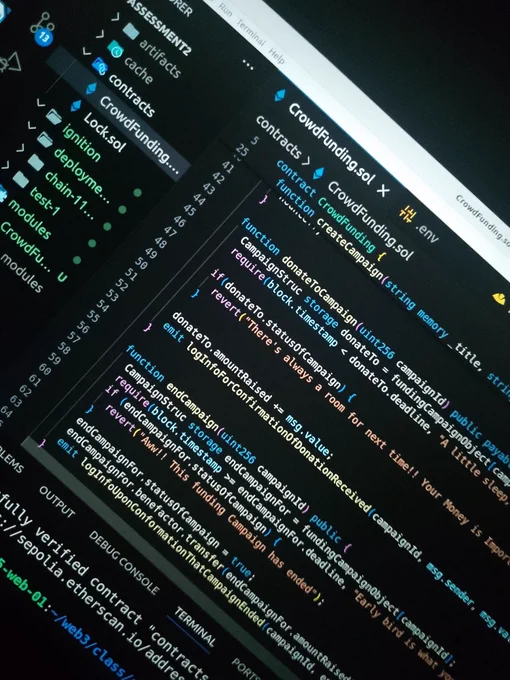
Task: Select the cache folder name
Action: (x=138, y=71)
